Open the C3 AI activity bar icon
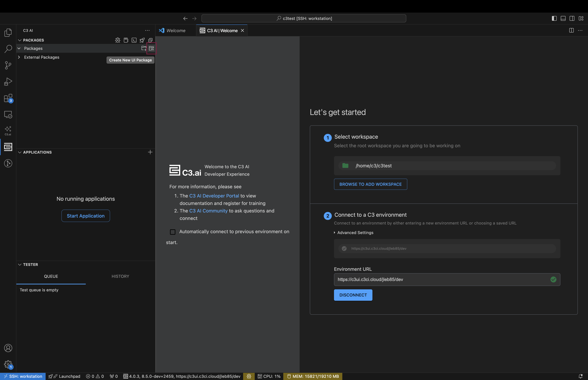Viewport: 588px width, 380px height. pyautogui.click(x=8, y=147)
